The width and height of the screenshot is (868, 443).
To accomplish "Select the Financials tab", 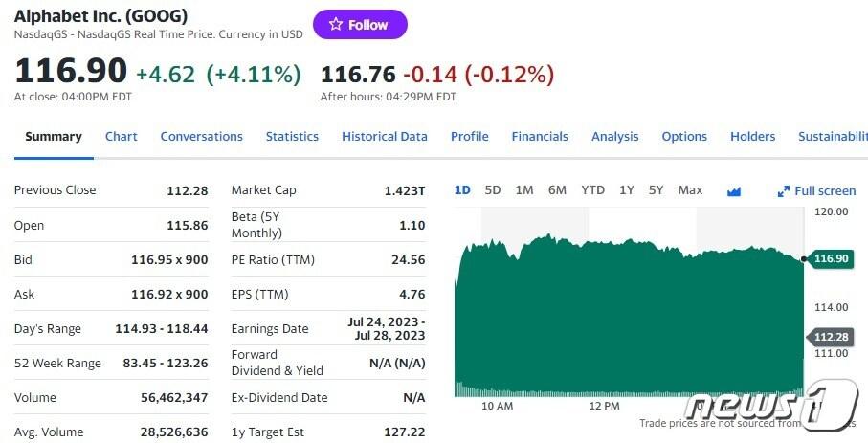I will click(x=540, y=137).
